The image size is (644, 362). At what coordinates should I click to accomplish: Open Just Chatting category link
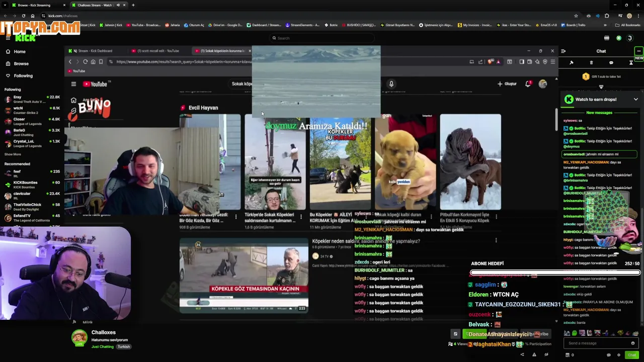coord(103,346)
